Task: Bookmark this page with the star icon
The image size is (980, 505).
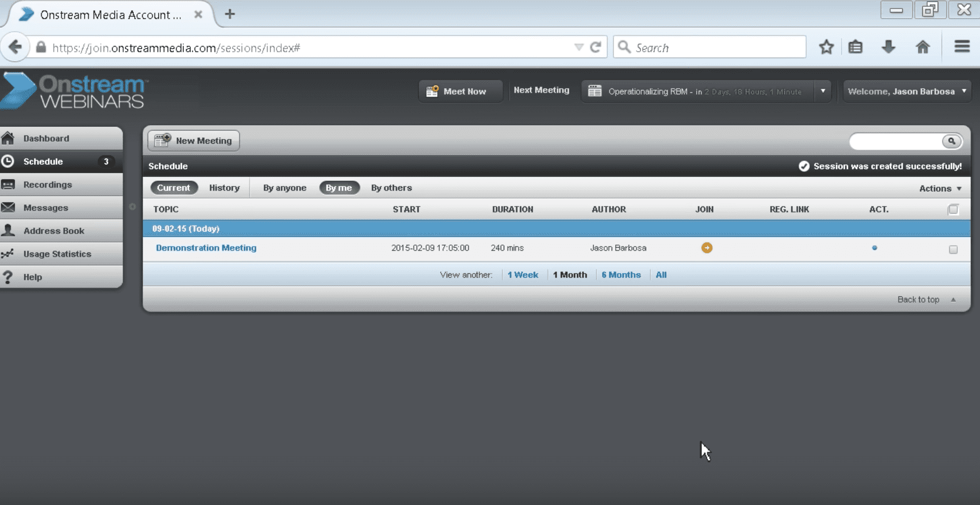Action: tap(826, 48)
